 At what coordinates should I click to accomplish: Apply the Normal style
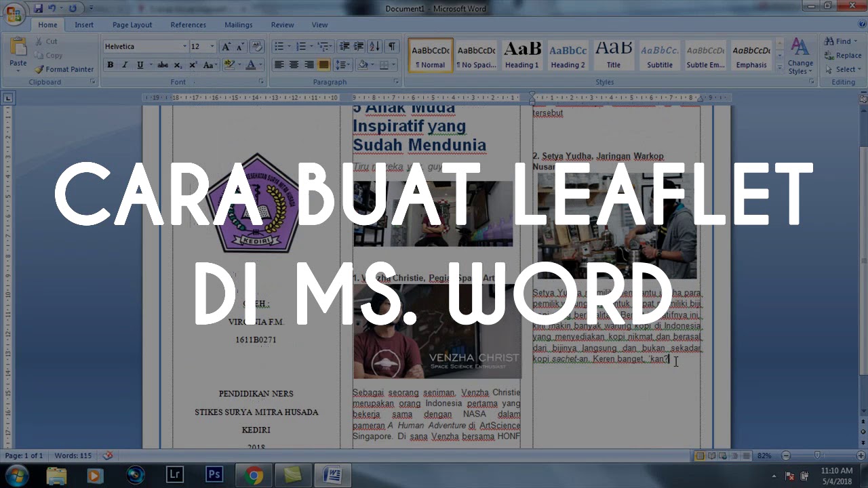431,56
